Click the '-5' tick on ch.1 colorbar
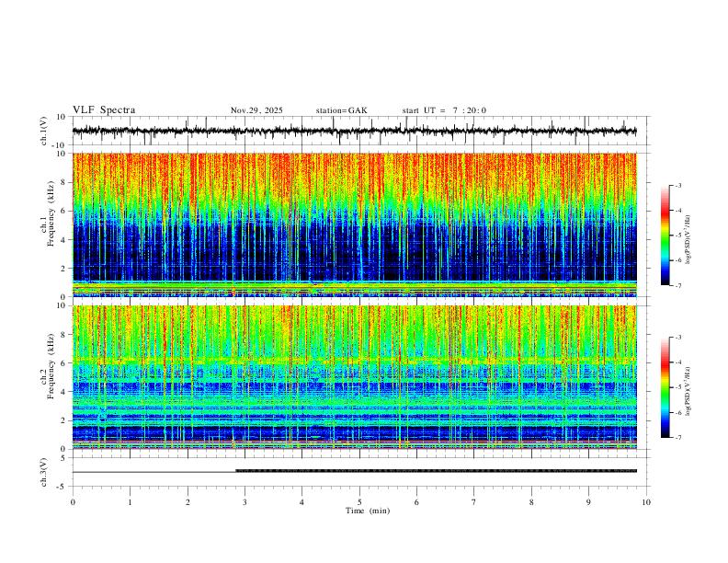728x563 pixels. (678, 236)
